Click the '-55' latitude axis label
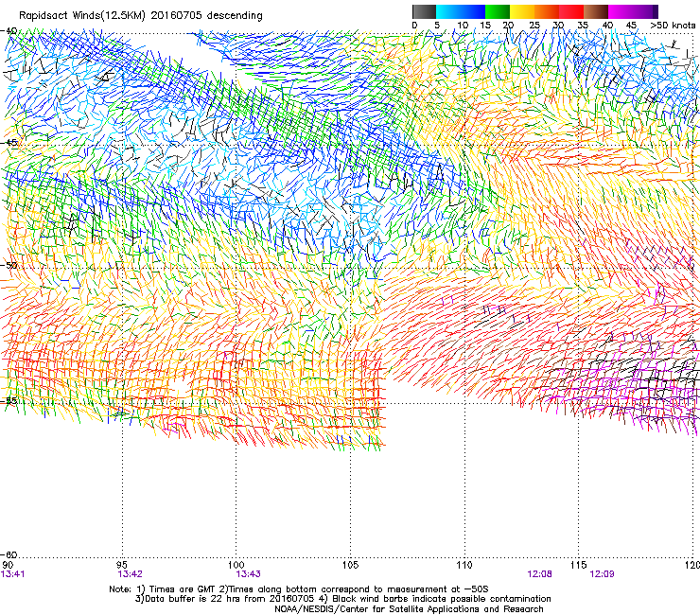The height and width of the screenshot is (615, 700). [x=9, y=400]
